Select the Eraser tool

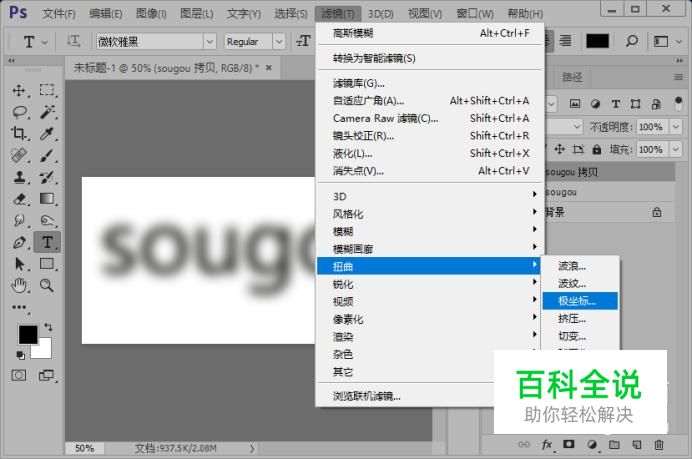(19, 199)
